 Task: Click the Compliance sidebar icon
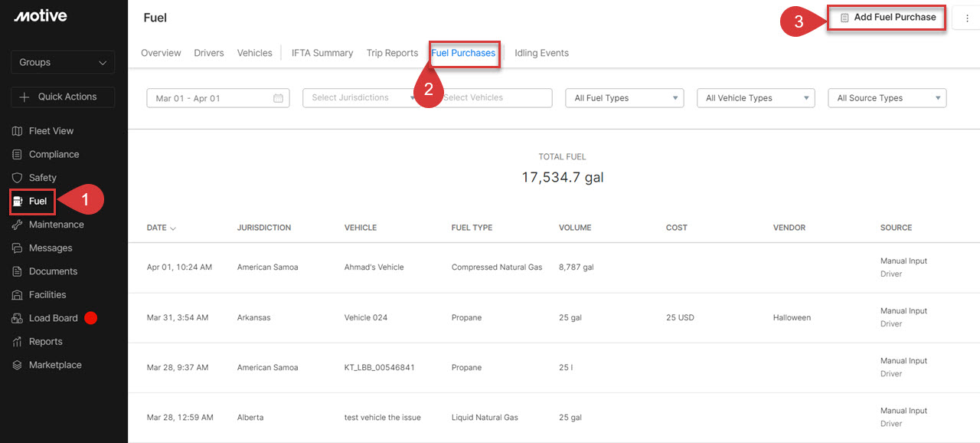[x=18, y=155]
